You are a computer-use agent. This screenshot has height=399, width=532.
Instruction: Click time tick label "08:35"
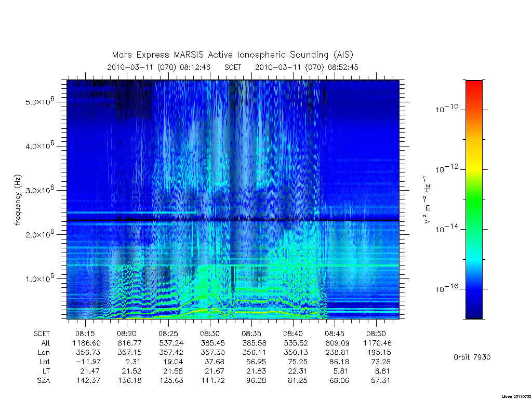[251, 334]
